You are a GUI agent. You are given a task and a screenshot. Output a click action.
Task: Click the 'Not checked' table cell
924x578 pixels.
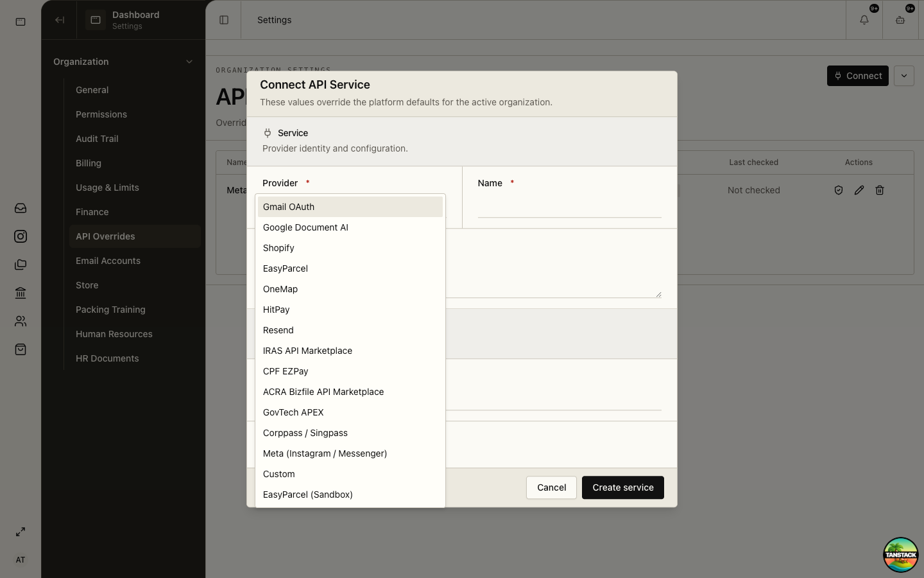pos(754,190)
